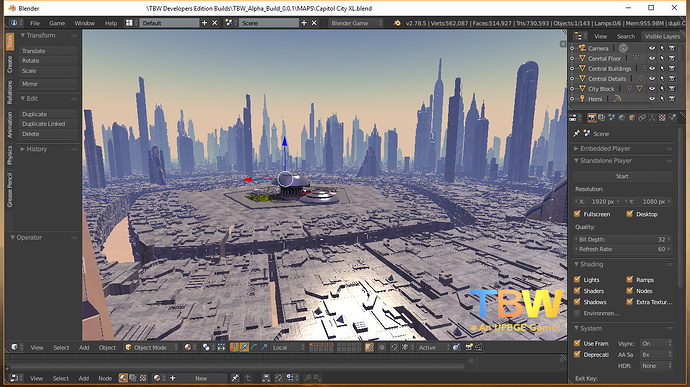Select the scale manipulator icon
This screenshot has height=387, width=690.
pyautogui.click(x=264, y=347)
